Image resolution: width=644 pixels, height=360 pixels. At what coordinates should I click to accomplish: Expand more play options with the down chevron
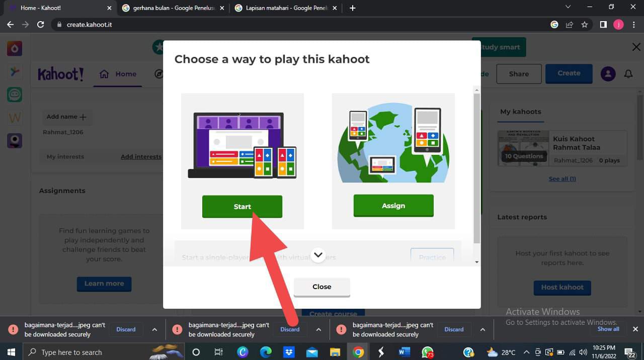pos(318,255)
